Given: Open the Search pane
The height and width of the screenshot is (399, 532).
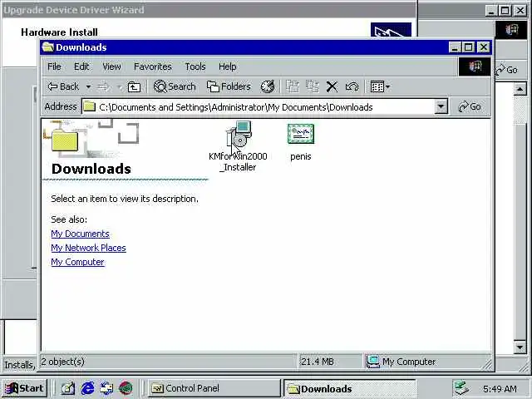Looking at the screenshot, I should (x=175, y=86).
